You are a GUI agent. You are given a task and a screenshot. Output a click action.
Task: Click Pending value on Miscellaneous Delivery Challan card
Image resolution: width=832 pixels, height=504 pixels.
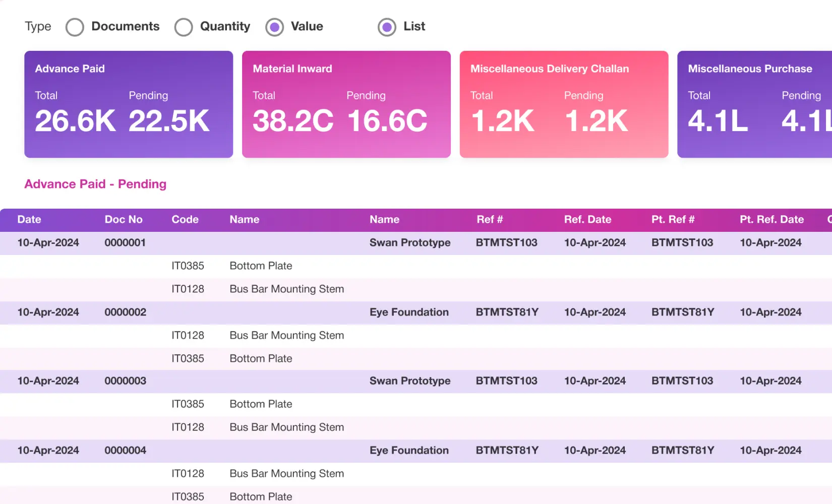597,121
